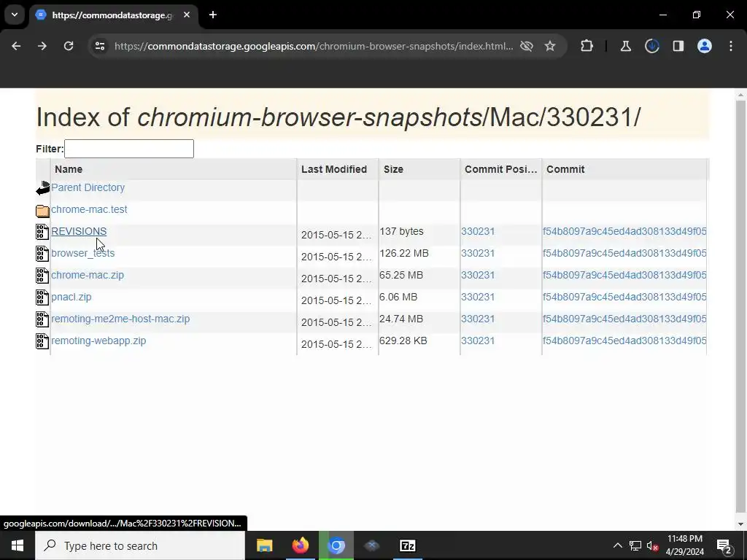Viewport: 747px width, 560px height.
Task: Click the file icon beside pnacl.zip
Action: [42, 297]
